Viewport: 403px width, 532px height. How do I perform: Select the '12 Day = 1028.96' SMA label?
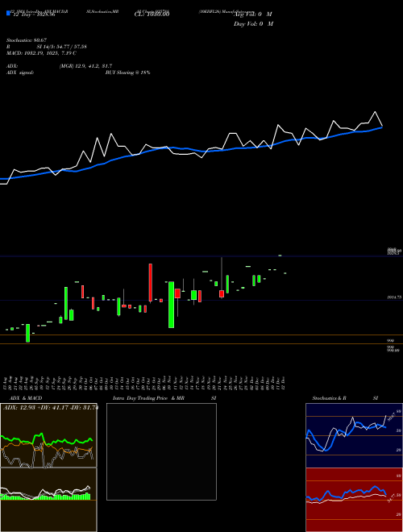tap(34, 15)
